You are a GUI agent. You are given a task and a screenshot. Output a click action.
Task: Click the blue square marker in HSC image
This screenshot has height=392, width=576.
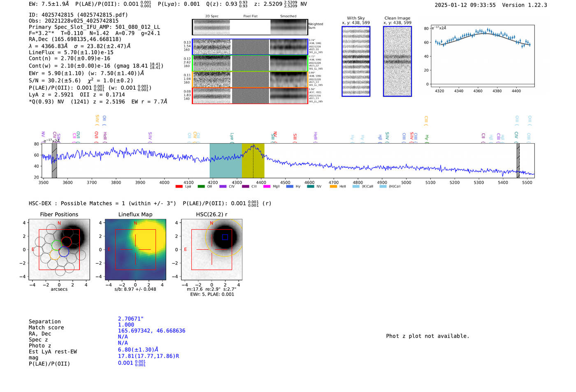(x=225, y=237)
